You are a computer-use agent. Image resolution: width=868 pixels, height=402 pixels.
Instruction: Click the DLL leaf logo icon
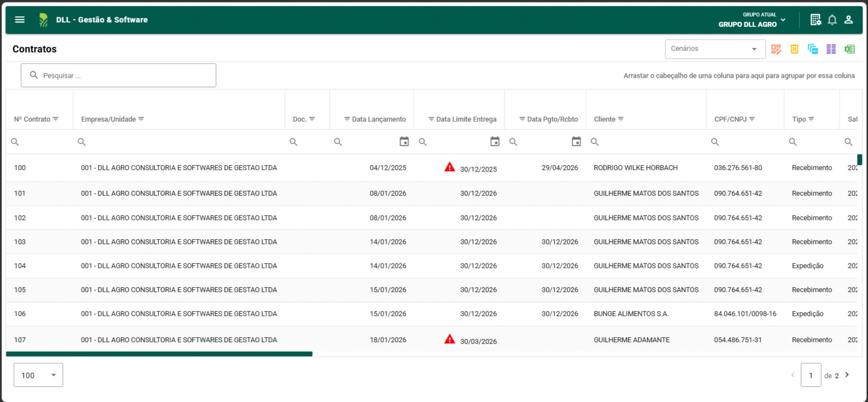(43, 20)
